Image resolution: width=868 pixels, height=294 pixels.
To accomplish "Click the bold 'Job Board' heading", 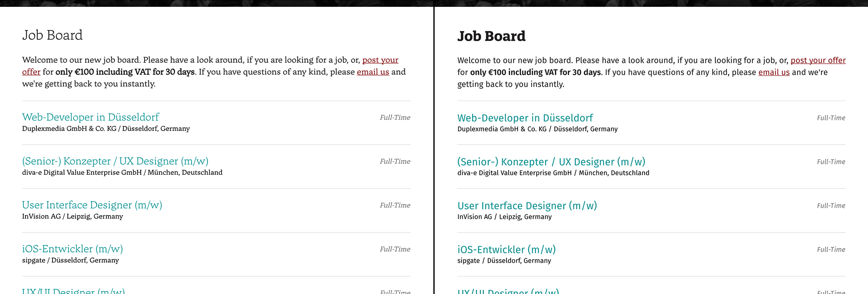I will tap(491, 36).
